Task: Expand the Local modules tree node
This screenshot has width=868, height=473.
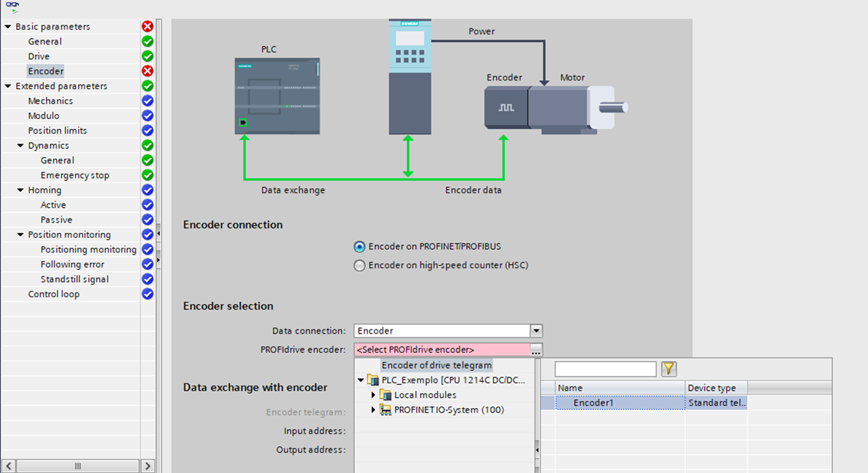Action: 373,395
